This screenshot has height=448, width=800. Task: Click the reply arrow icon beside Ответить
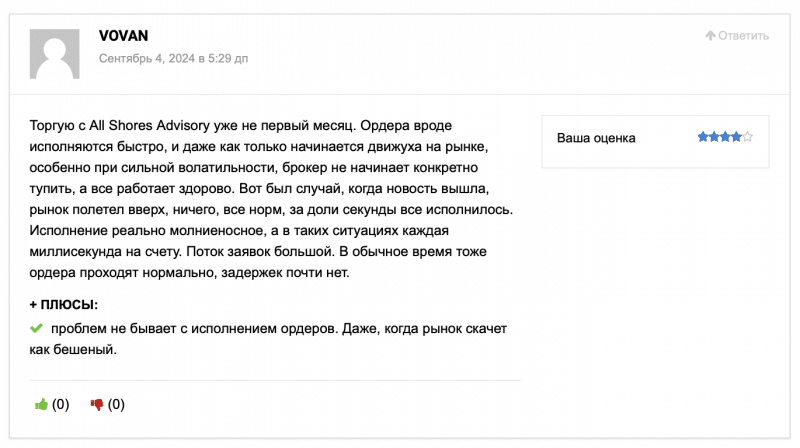[x=710, y=35]
